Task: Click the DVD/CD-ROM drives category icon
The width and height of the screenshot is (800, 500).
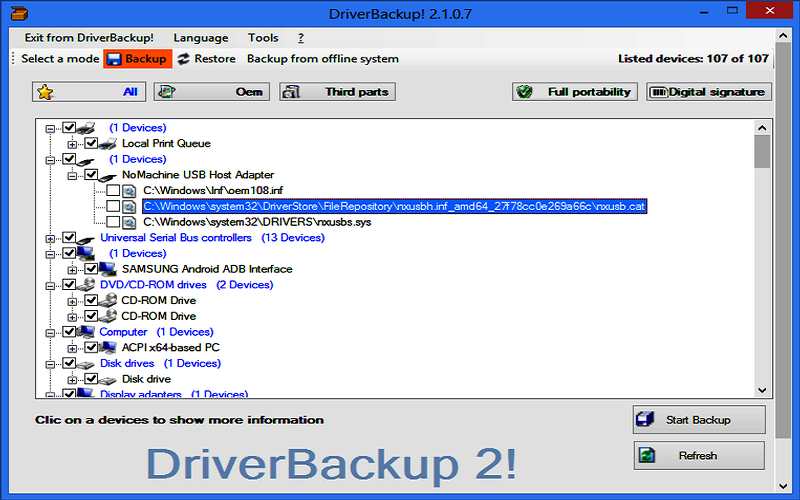Action: coord(86,285)
